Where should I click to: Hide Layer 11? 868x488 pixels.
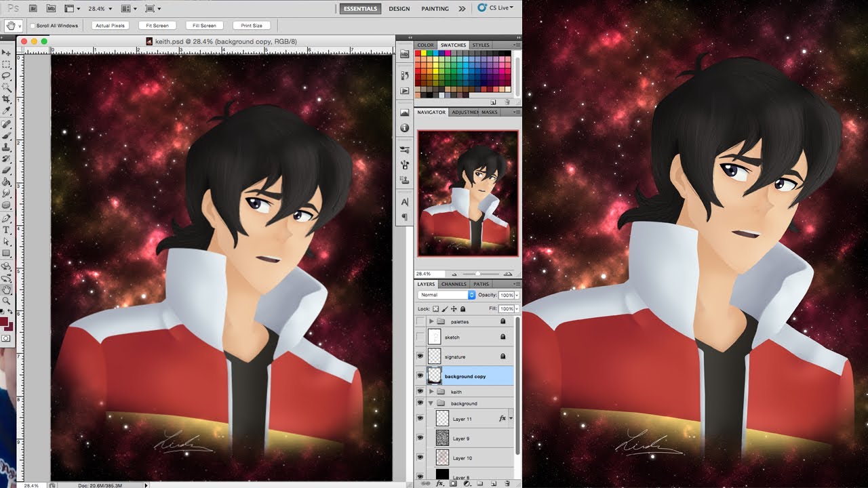click(x=420, y=418)
